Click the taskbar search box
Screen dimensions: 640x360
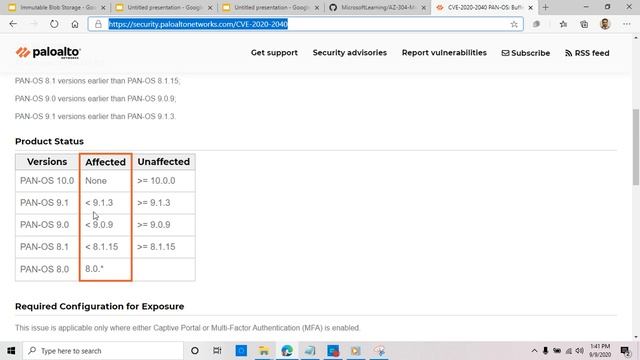(103, 351)
